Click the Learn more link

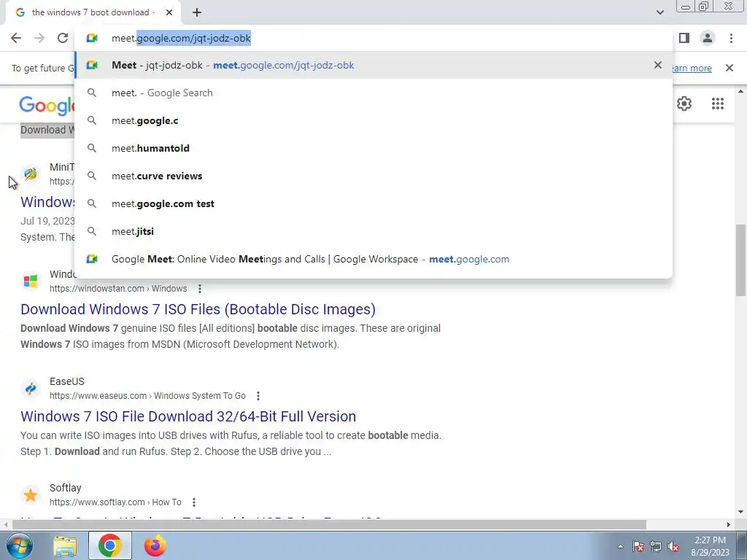[x=692, y=68]
